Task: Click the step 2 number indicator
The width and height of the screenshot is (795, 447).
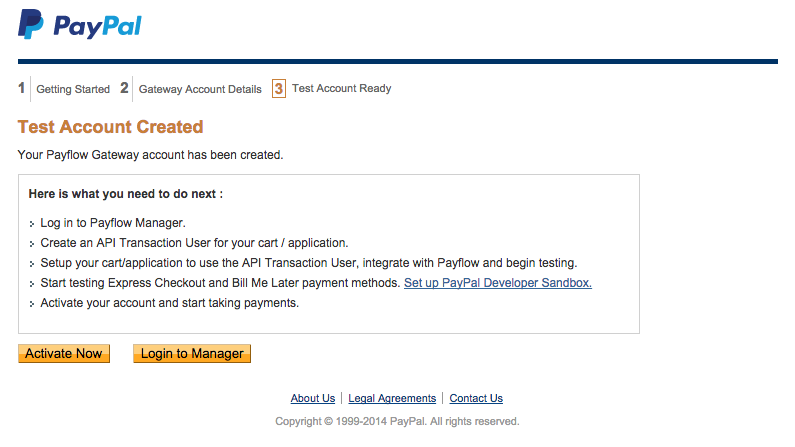Action: (124, 88)
